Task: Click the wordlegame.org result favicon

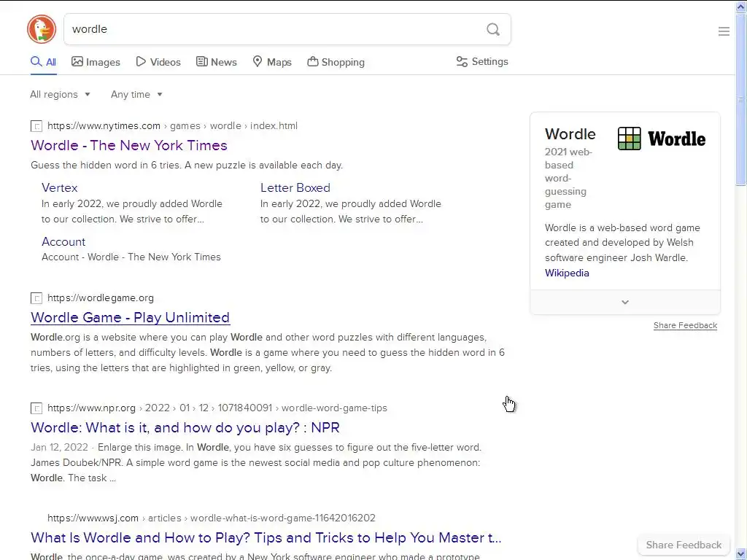Action: click(36, 298)
